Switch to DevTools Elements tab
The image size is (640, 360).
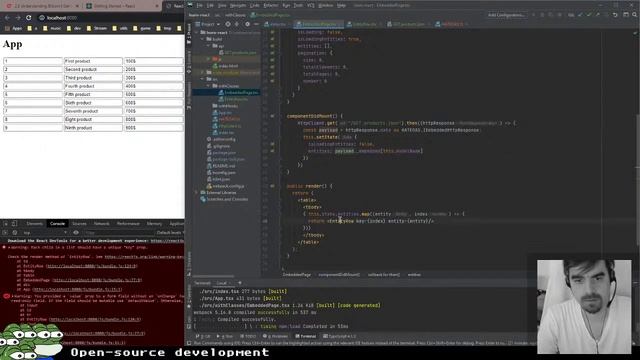point(35,224)
